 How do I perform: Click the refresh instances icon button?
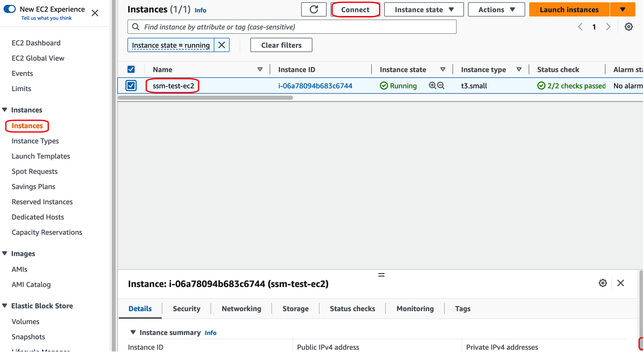tap(314, 10)
